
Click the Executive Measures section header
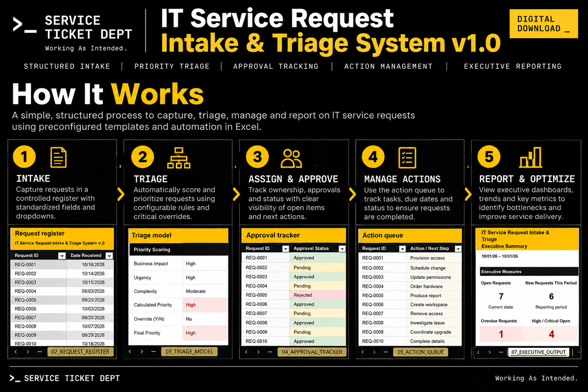tap(528, 271)
